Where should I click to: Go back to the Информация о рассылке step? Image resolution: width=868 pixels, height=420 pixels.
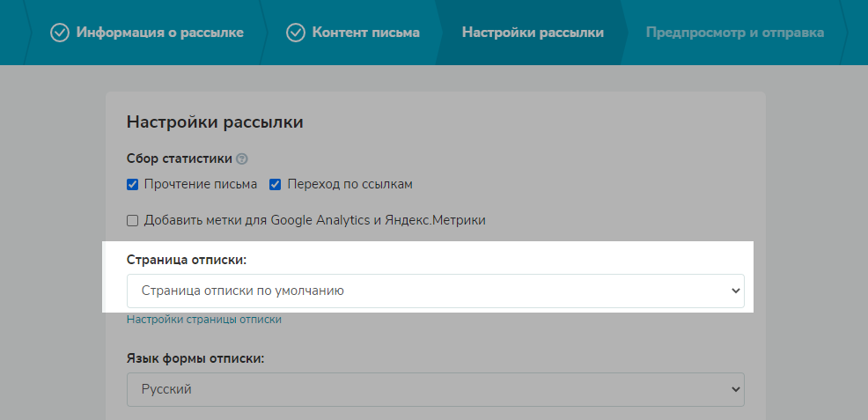(x=159, y=33)
